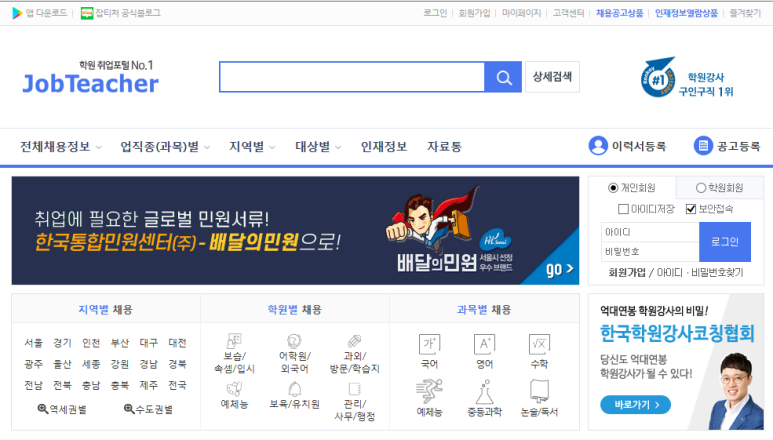The image size is (773, 440).
Task: Expand the 전체채용정보 dropdown menu
Action: [x=61, y=147]
